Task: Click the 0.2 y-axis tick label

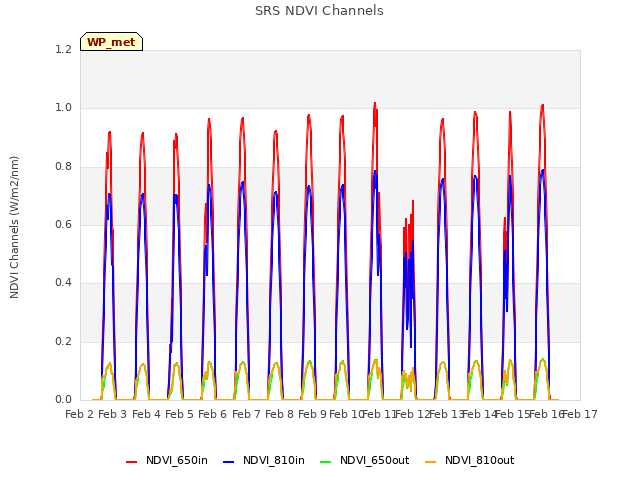Action: coord(63,341)
